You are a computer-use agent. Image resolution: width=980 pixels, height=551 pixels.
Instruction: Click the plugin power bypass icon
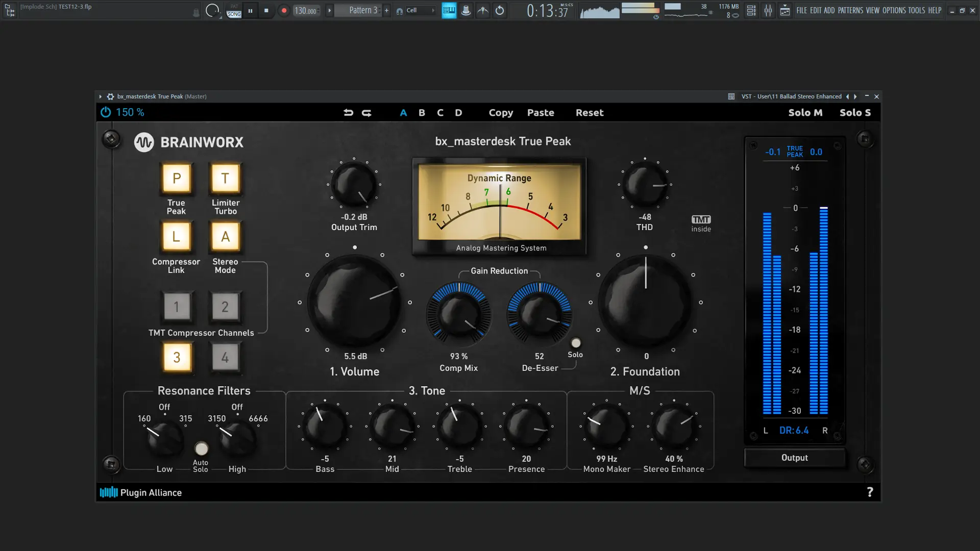coord(106,112)
